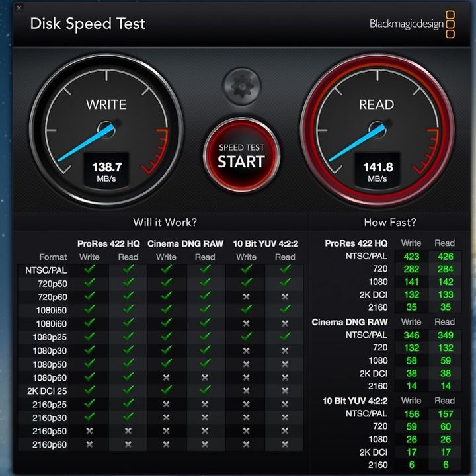The width and height of the screenshot is (476, 476).
Task: Click the ProRes 422 HQ NTSC/PAL write value 423
Action: tap(411, 257)
